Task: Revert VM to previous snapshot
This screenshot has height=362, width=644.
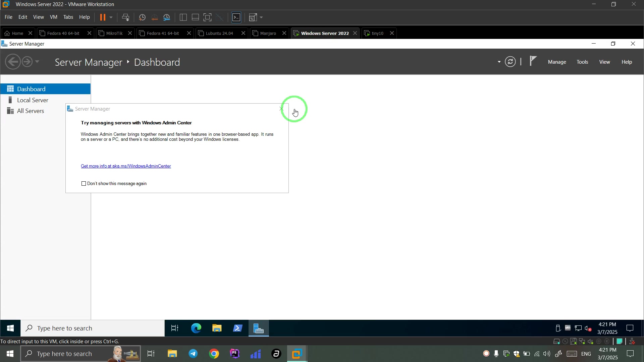Action: 154,17
